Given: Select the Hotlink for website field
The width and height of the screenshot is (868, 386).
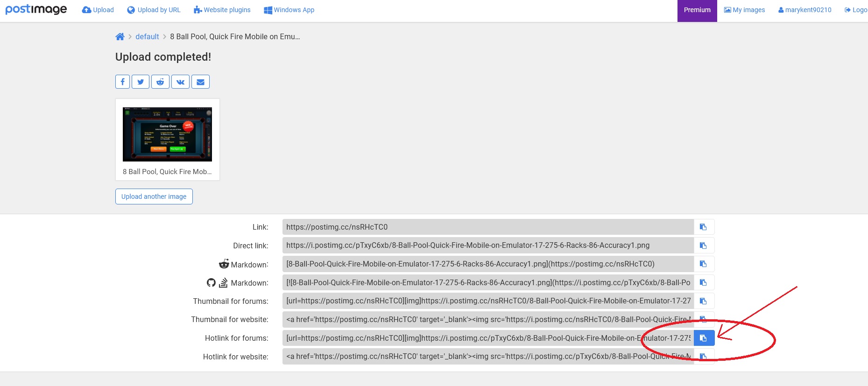Looking at the screenshot, I should click(x=488, y=356).
